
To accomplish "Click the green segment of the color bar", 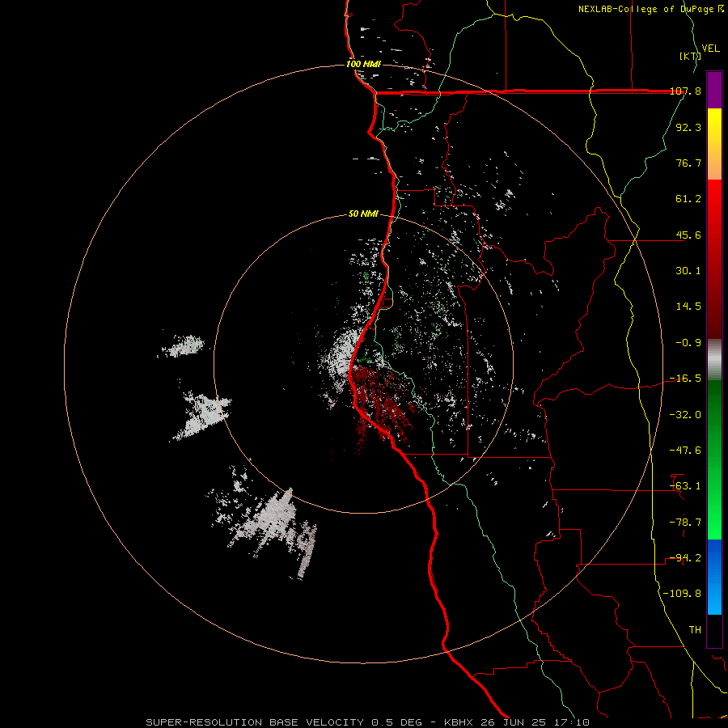I will pyautogui.click(x=714, y=459).
